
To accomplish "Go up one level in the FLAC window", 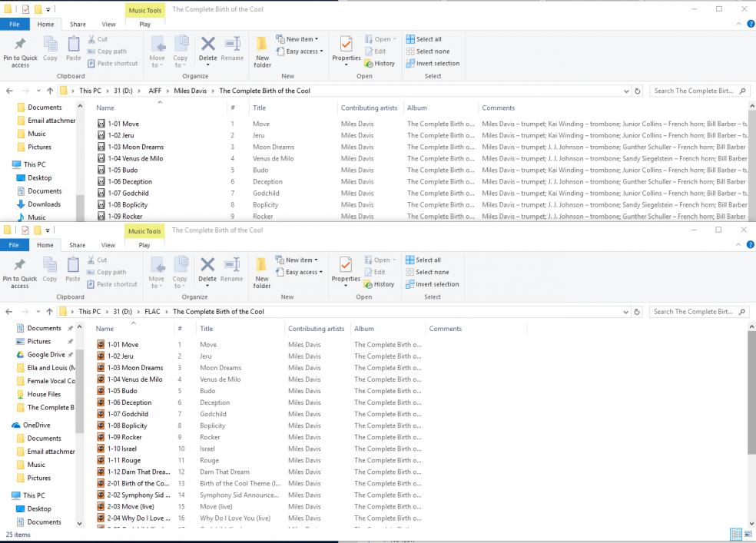I will pyautogui.click(x=49, y=312).
